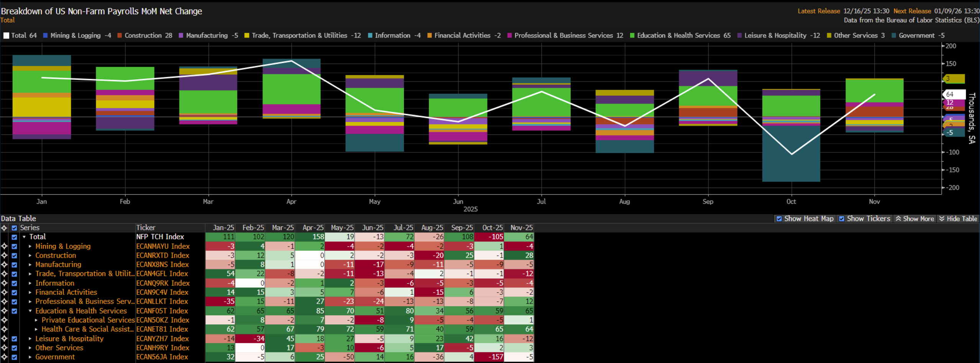Image resolution: width=980 pixels, height=363 pixels.
Task: Click the crosshair icon beside Leisure & Hospitality
Action: (4, 338)
